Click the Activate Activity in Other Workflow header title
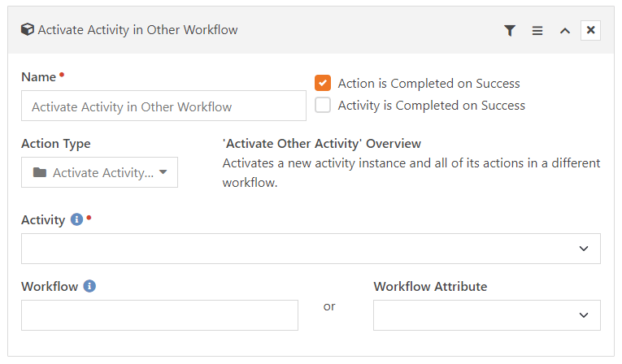This screenshot has width=622, height=364. click(137, 30)
